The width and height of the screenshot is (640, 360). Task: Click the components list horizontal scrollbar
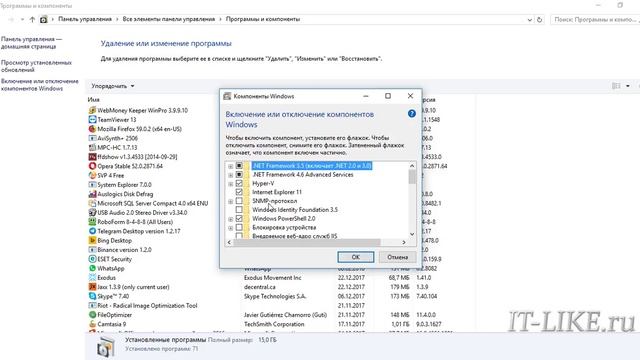click(x=307, y=242)
